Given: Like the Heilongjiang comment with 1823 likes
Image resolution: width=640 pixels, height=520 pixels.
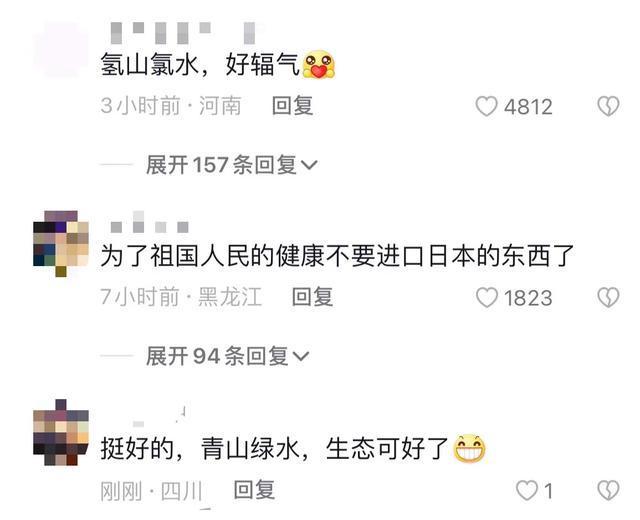Looking at the screenshot, I should (x=487, y=297).
